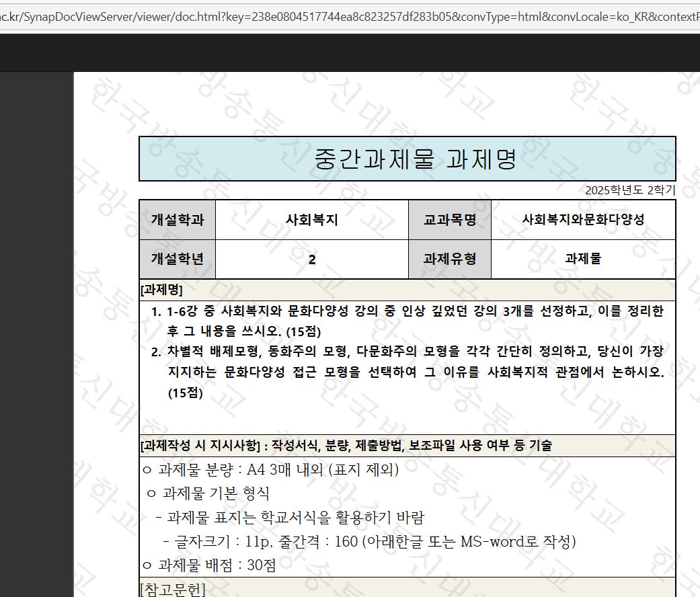700x597 pixels.
Task: Select the 과제유형 header cell
Action: [x=450, y=259]
